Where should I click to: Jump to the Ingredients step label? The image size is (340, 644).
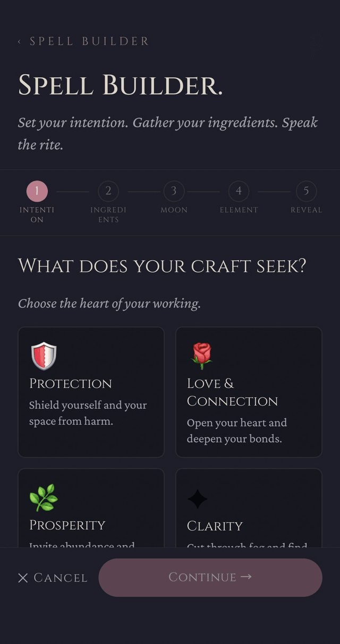(108, 214)
